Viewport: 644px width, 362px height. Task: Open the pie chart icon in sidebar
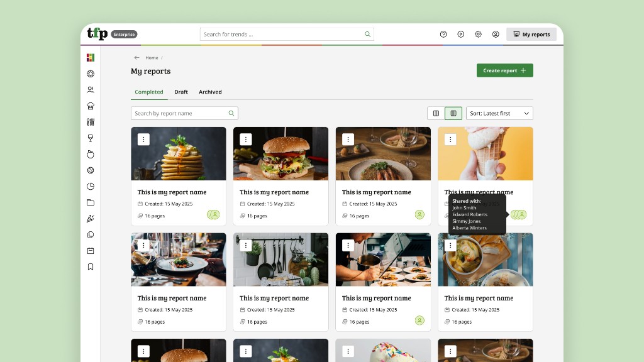pos(91,186)
